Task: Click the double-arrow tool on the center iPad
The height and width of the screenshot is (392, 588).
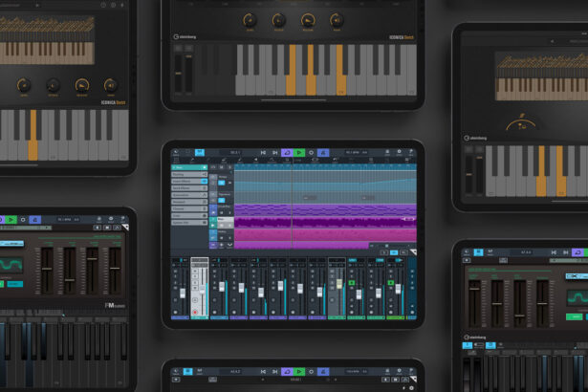Action: pyautogui.click(x=315, y=160)
